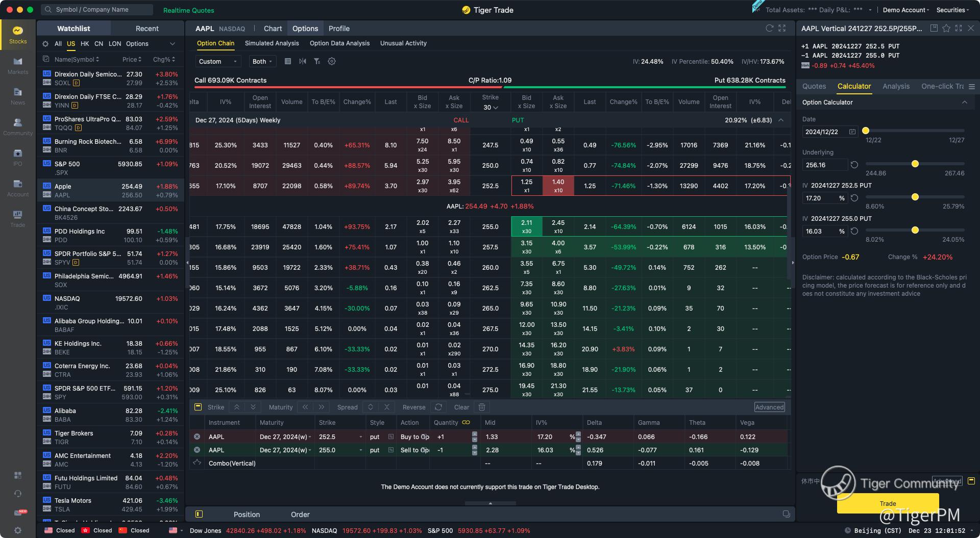Image resolution: width=980 pixels, height=538 pixels.
Task: Open the News section in the sidebar
Action: point(18,96)
